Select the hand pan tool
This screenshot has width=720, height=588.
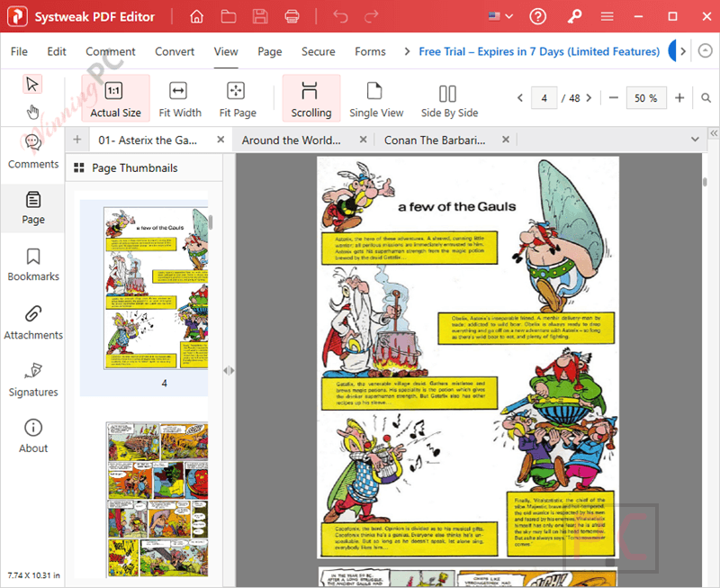(x=32, y=112)
